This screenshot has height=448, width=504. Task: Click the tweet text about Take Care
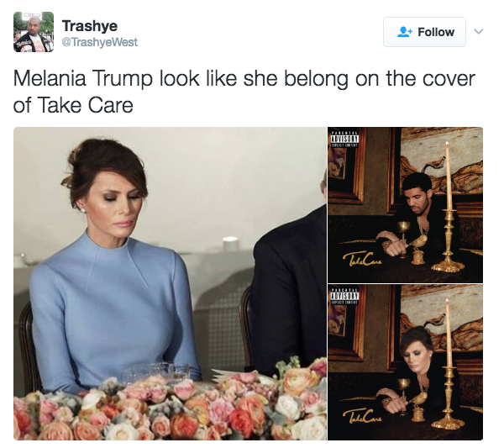click(244, 92)
